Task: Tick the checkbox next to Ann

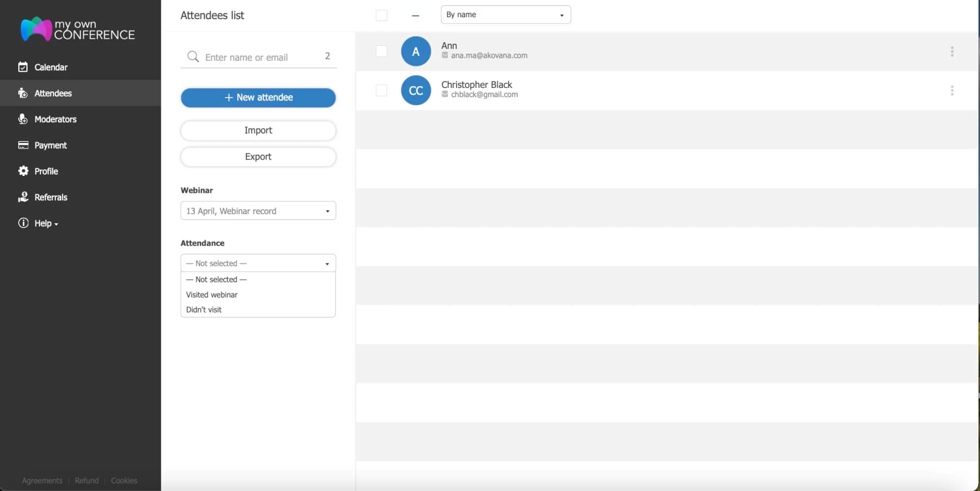Action: click(381, 51)
